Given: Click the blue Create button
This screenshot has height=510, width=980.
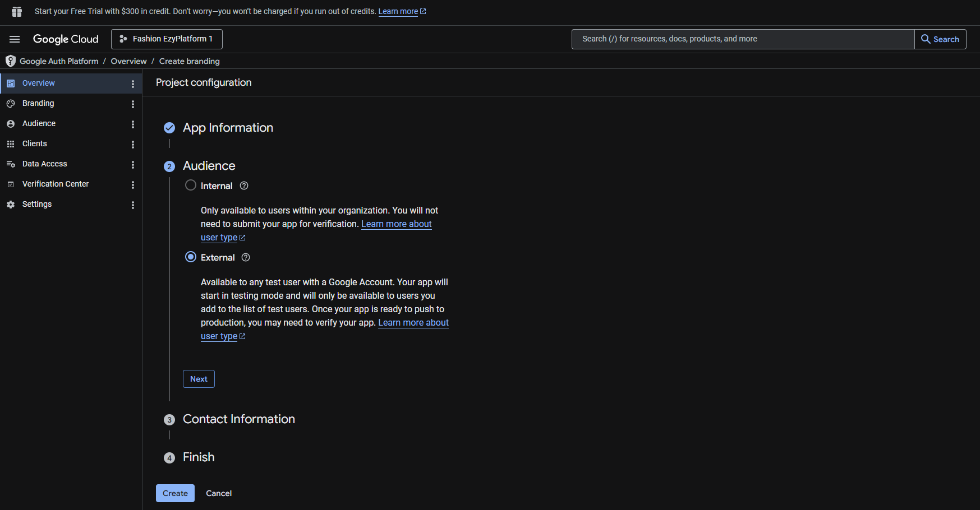Looking at the screenshot, I should 175,493.
